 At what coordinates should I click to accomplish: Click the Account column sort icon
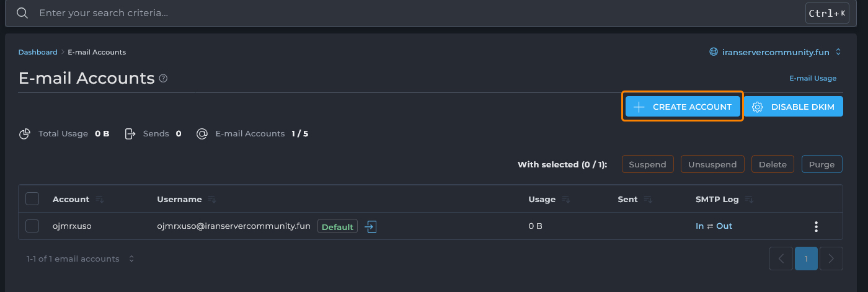100,200
